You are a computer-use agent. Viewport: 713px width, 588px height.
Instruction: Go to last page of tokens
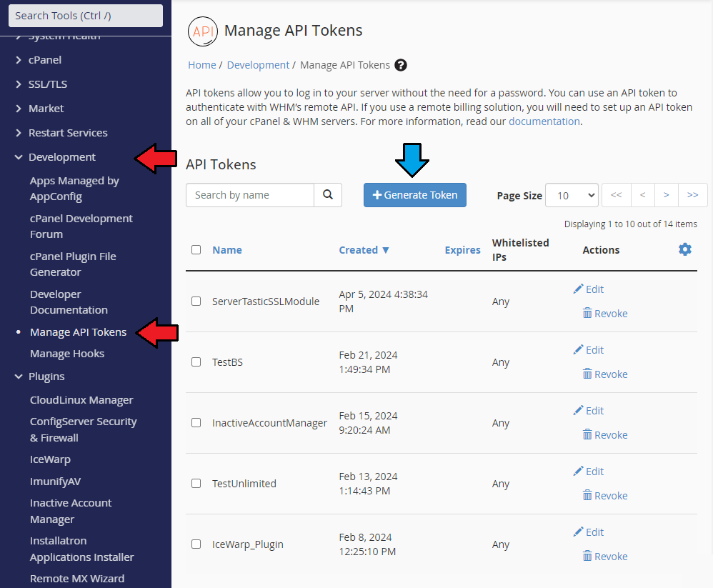(x=692, y=195)
